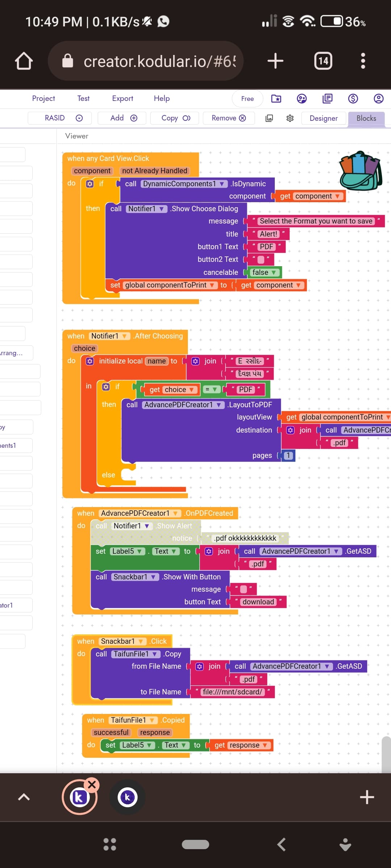Click the file:///mnt/sdcard/ text block
Viewport: 391px width, 868px height.
232,692
